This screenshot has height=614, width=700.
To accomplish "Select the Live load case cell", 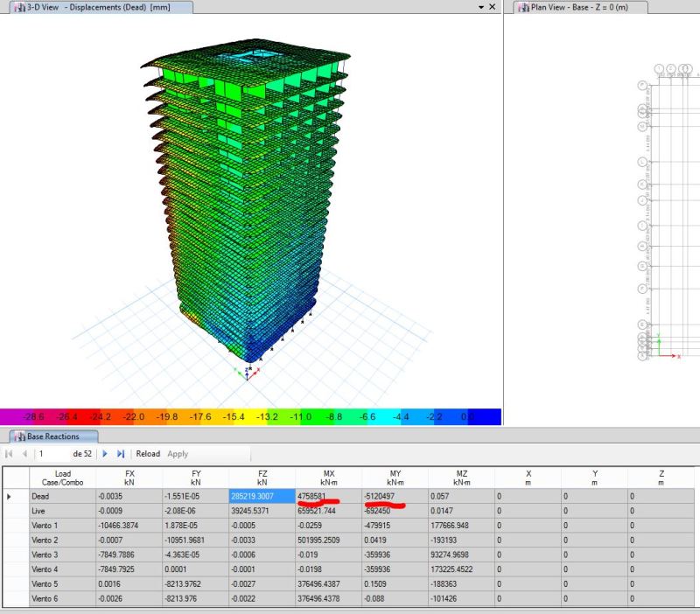I will 62,511.
